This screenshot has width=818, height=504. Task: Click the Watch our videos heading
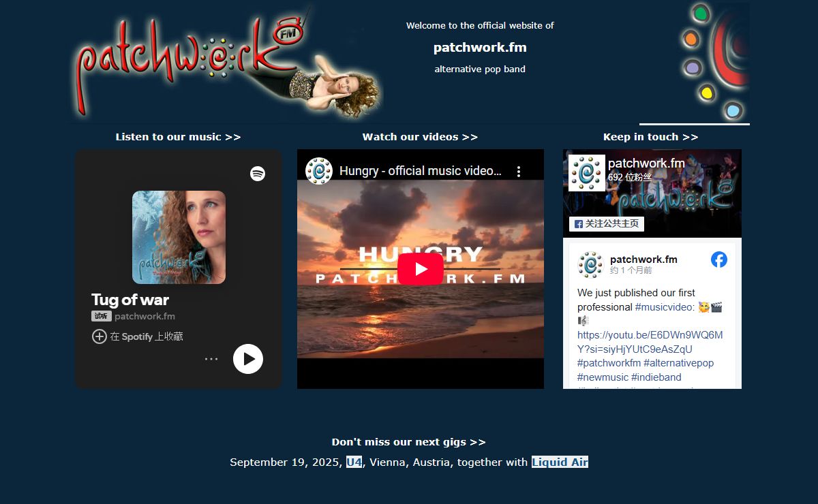click(x=420, y=137)
